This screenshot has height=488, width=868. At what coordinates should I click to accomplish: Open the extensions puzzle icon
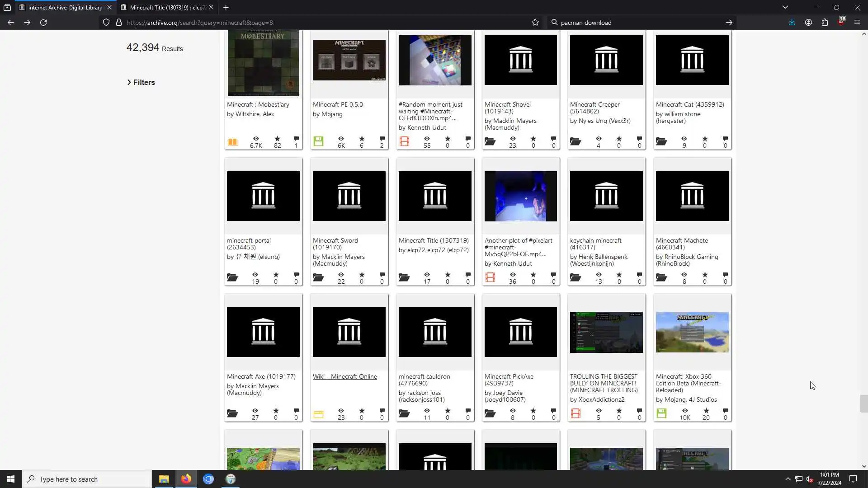click(x=825, y=23)
